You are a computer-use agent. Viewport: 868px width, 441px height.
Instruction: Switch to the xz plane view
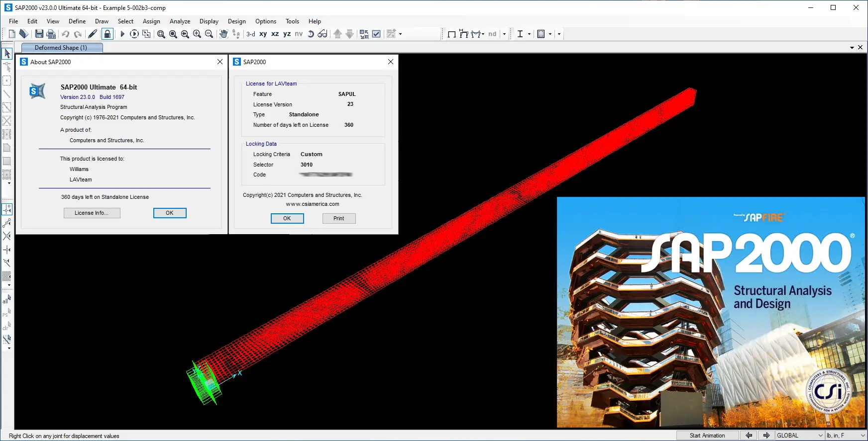tap(275, 34)
